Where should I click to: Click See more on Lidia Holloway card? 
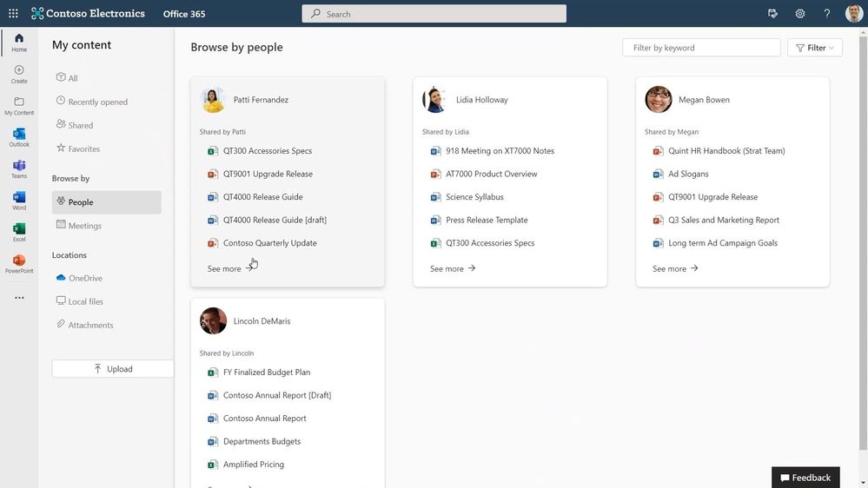(x=453, y=268)
